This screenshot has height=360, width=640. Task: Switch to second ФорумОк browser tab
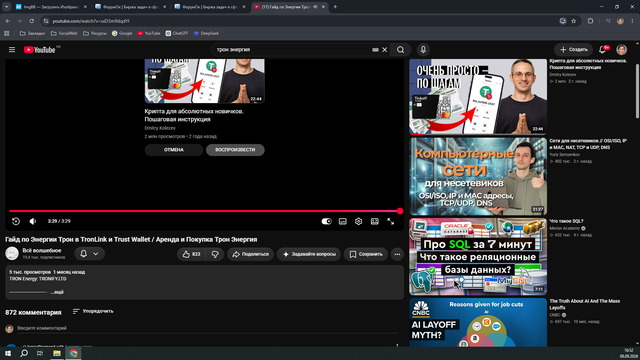(130, 7)
